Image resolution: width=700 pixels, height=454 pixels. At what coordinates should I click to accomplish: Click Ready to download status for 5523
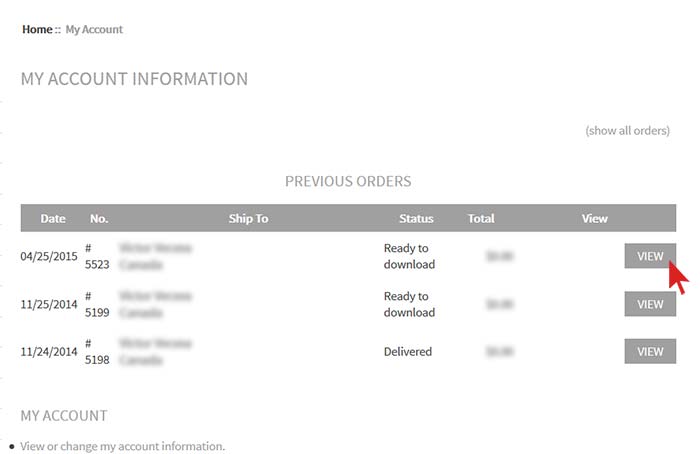(x=409, y=256)
